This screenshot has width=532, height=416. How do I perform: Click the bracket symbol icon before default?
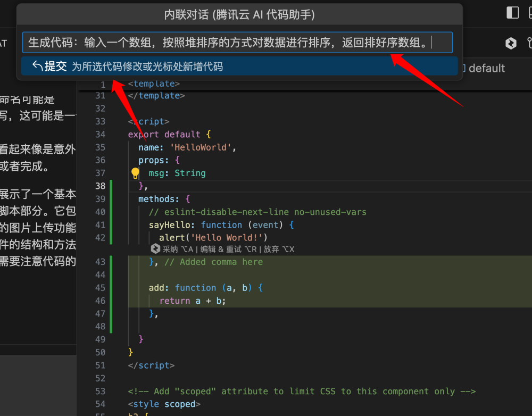click(463, 68)
